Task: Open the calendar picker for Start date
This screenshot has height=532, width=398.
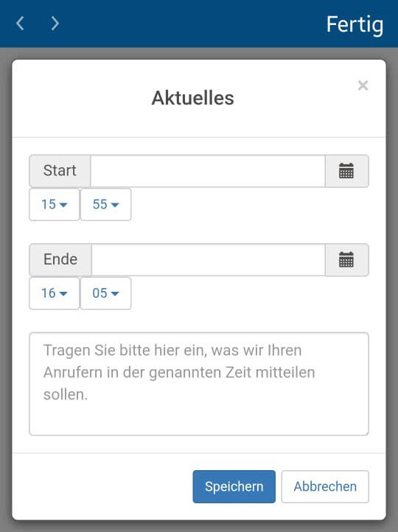Action: tap(346, 171)
